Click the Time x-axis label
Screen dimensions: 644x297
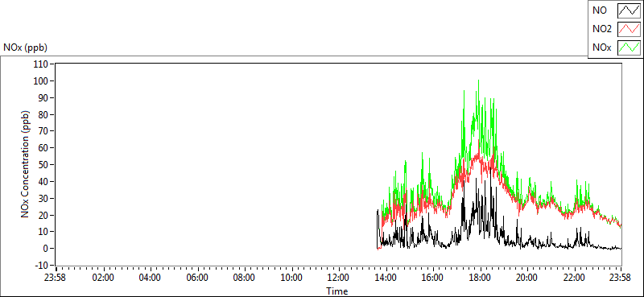337,291
